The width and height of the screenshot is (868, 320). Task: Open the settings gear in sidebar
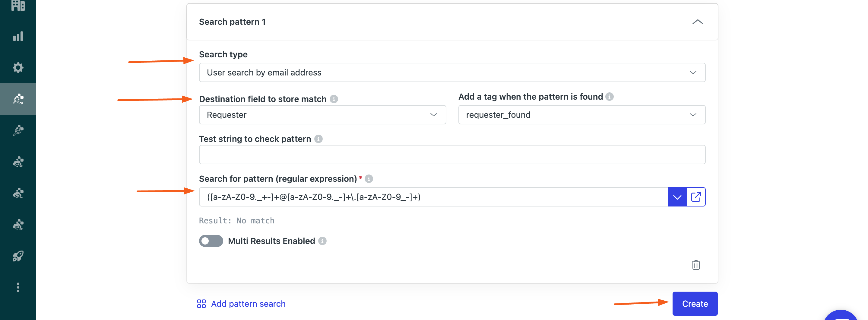[x=18, y=67]
